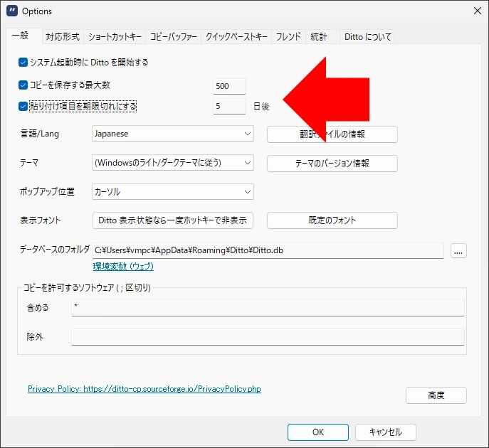Open the ショートカットキー tab

click(x=115, y=37)
